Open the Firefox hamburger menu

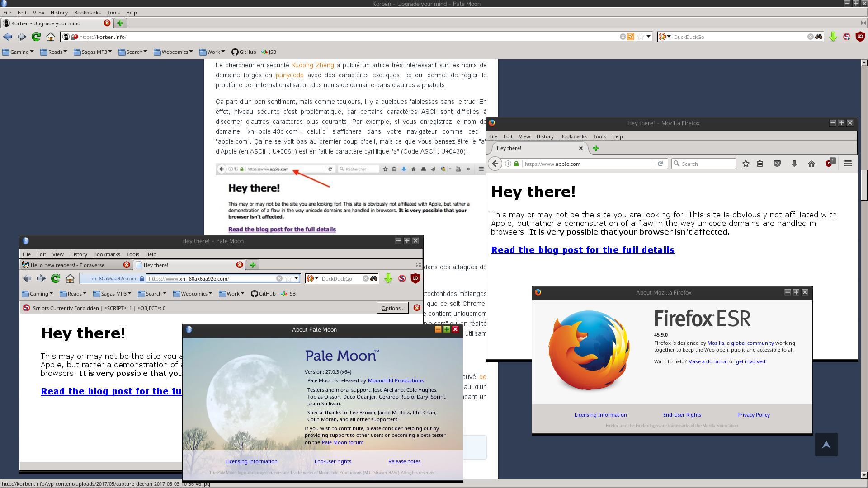coord(848,164)
